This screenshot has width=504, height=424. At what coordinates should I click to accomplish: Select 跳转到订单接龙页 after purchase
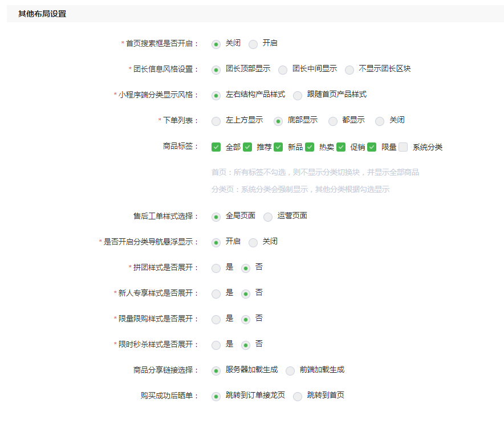[x=216, y=397]
